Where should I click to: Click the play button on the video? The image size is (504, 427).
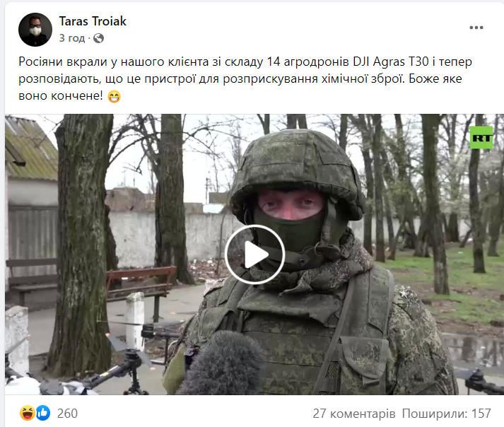(254, 255)
